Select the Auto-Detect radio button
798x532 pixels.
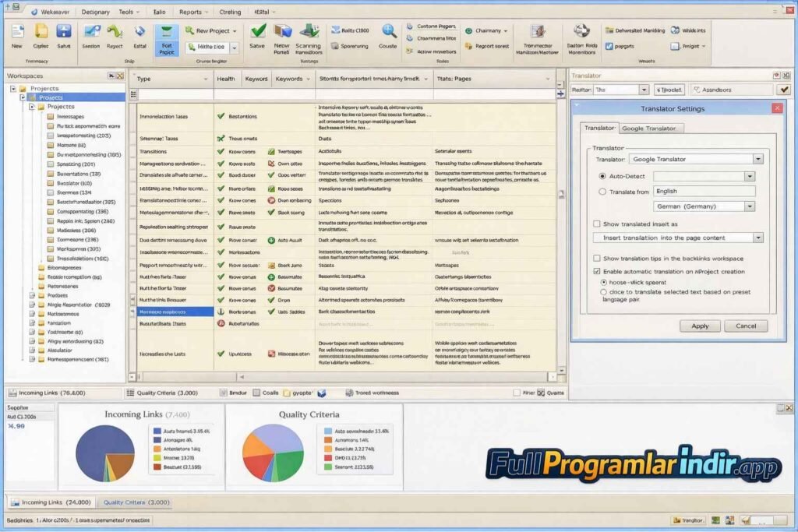coord(602,177)
